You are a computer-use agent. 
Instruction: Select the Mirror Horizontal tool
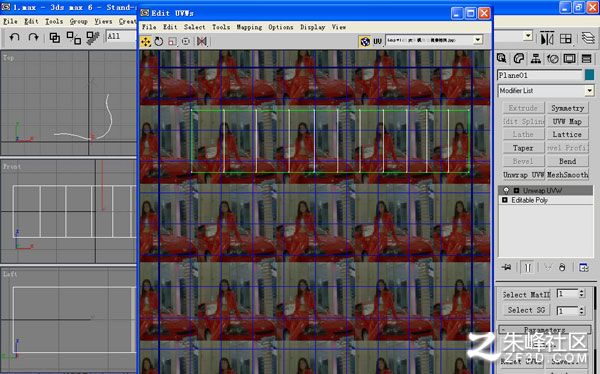(201, 41)
